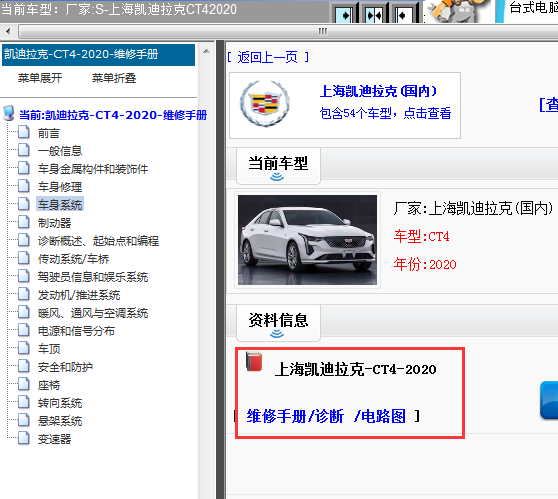
Task: Open the 车顶 tree item
Action: [x=49, y=349]
